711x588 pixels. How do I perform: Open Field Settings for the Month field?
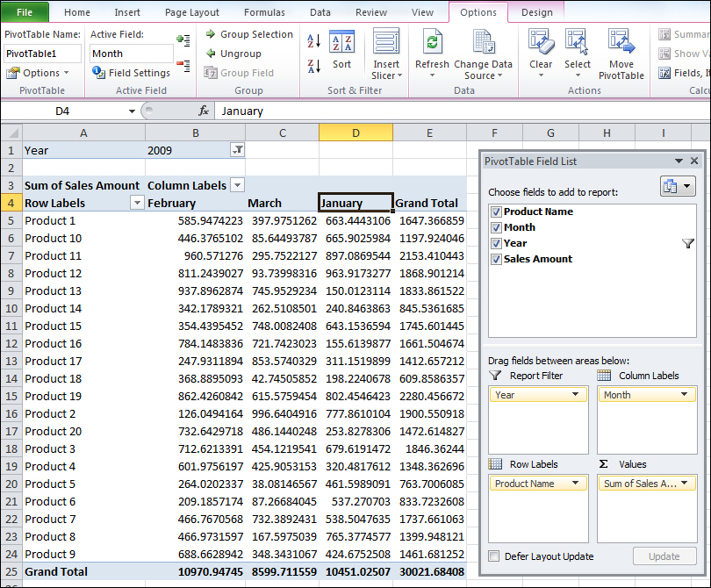click(x=130, y=73)
